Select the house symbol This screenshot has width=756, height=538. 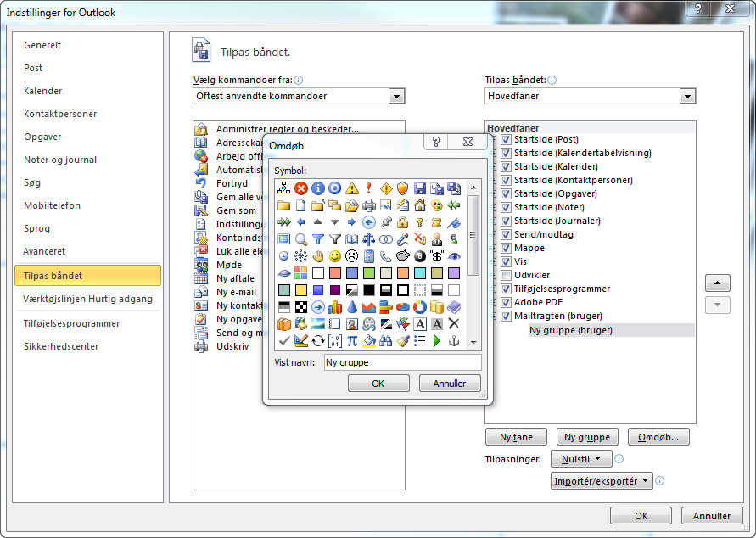tap(420, 205)
